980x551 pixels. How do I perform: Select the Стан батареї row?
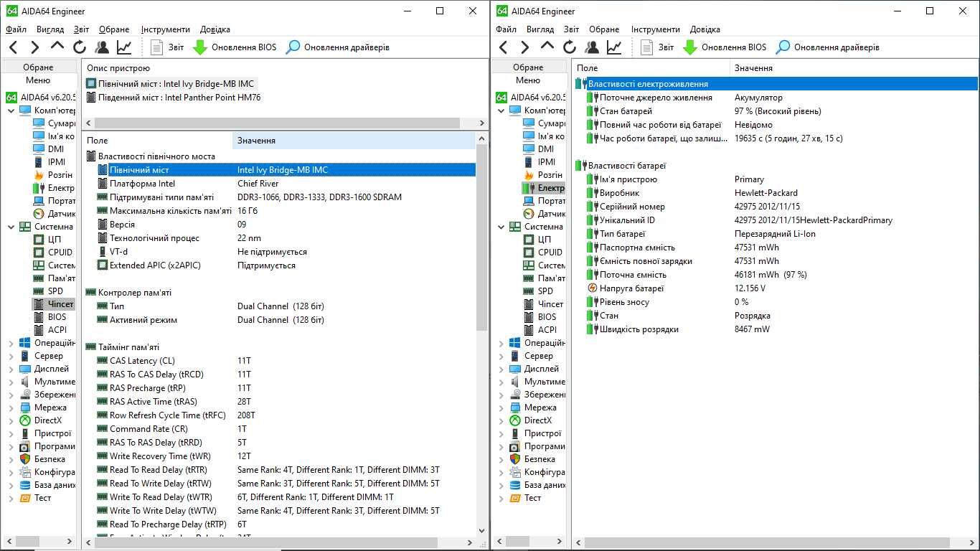click(775, 110)
